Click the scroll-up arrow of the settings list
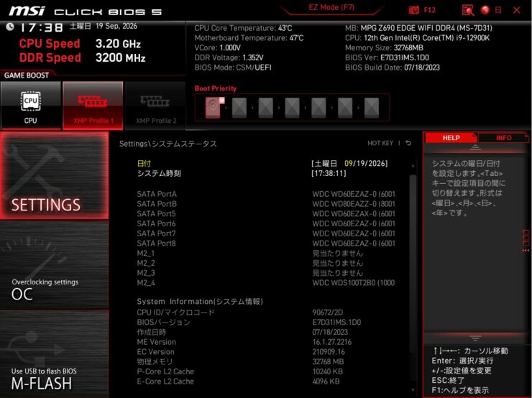The width and height of the screenshot is (532, 398). click(413, 165)
